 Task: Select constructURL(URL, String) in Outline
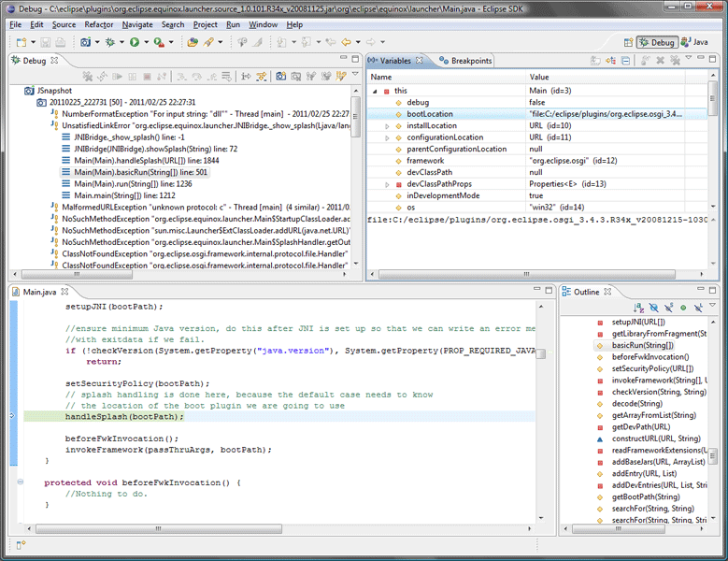click(649, 439)
